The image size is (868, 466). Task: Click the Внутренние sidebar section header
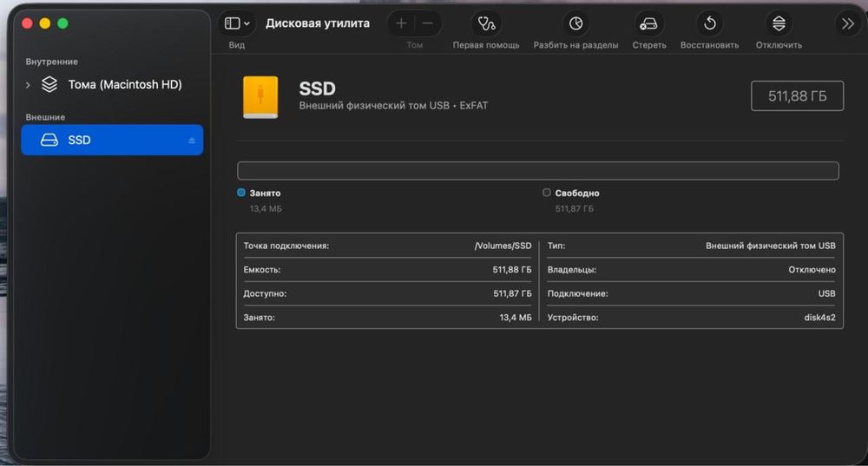coord(51,62)
